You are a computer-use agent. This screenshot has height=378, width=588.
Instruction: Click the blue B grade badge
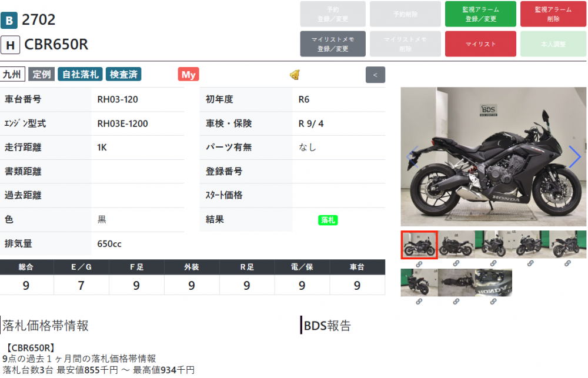tap(9, 20)
